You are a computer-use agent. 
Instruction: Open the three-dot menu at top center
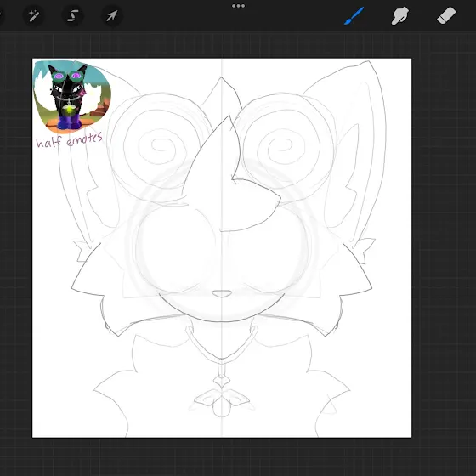tap(238, 6)
